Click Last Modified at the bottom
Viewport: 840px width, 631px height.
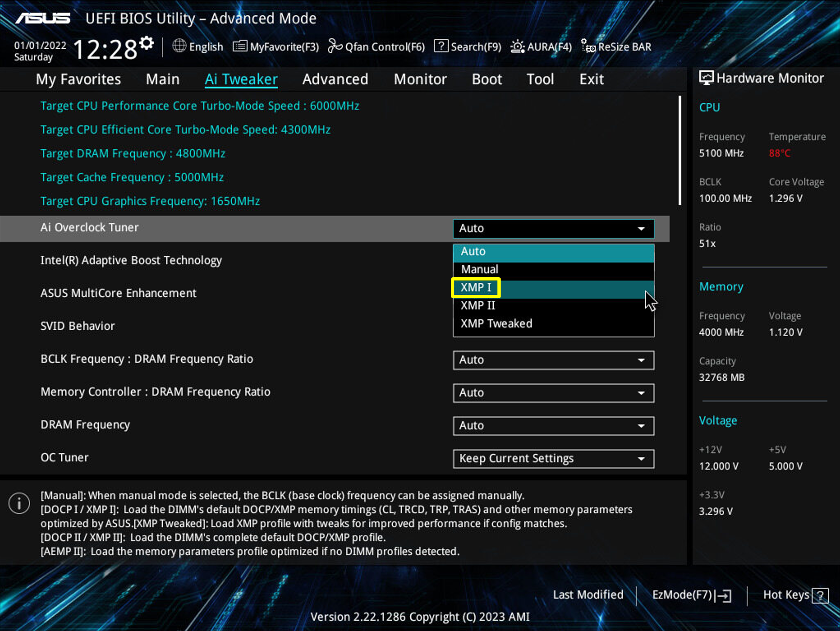(588, 595)
